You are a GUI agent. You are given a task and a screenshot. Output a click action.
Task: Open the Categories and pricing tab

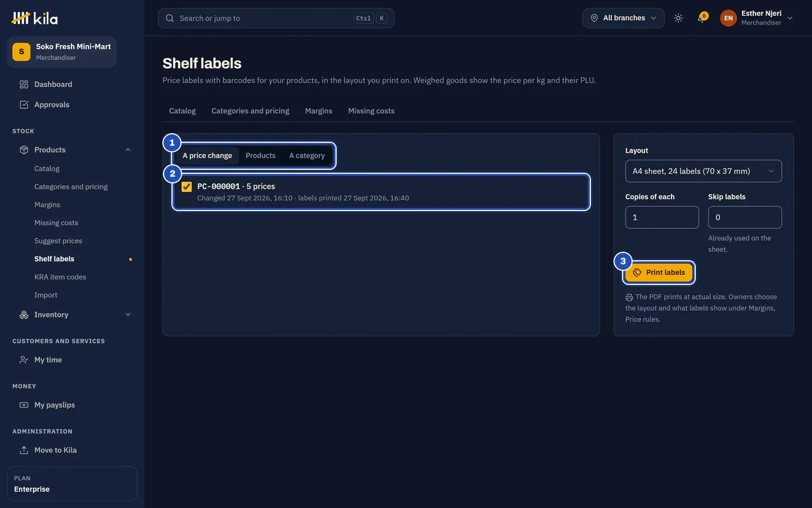coord(250,111)
